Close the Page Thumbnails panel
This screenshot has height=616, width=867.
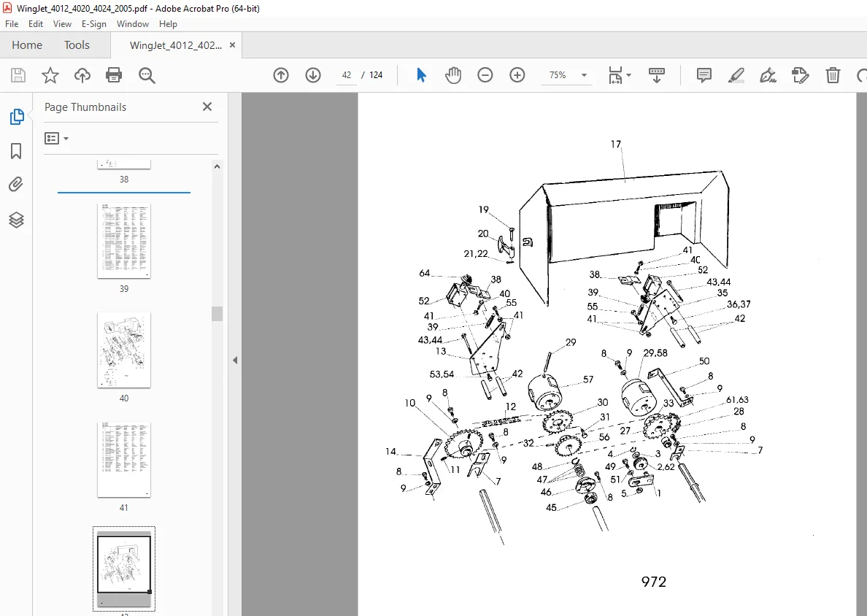pos(207,107)
